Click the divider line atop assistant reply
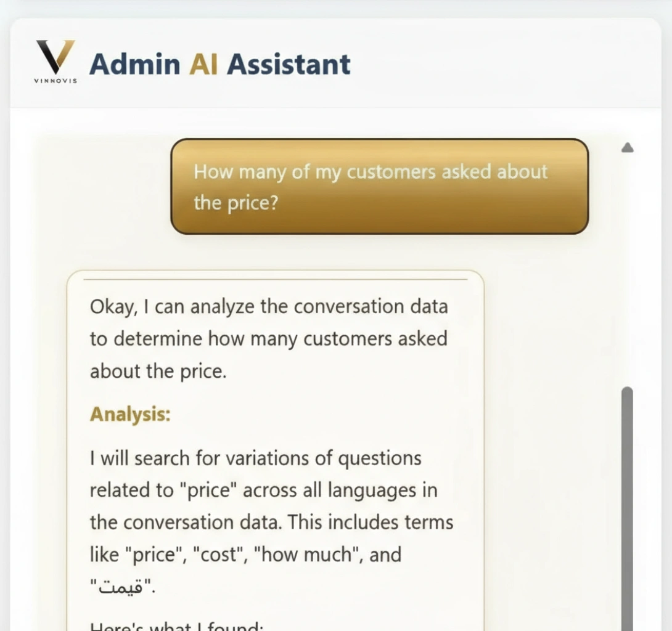 (x=275, y=279)
